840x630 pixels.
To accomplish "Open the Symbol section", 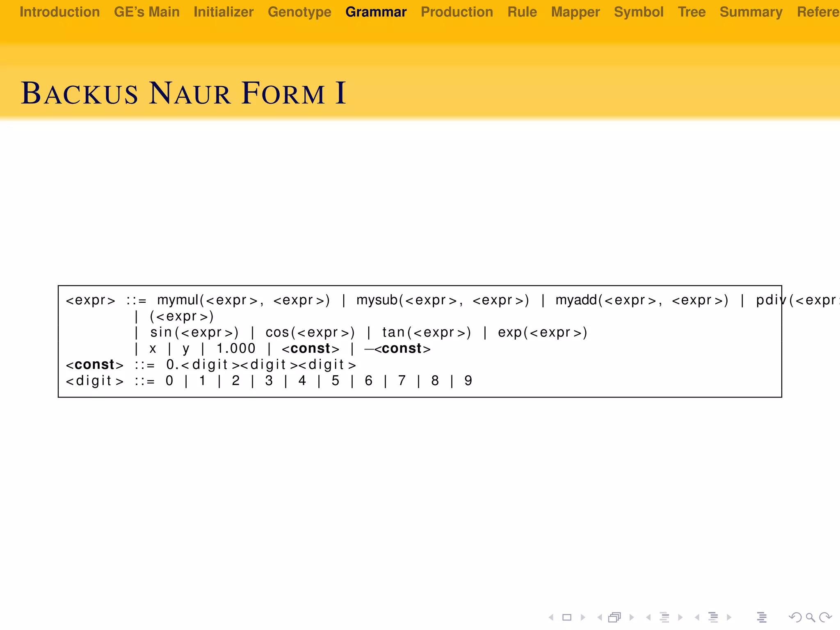I will (639, 12).
